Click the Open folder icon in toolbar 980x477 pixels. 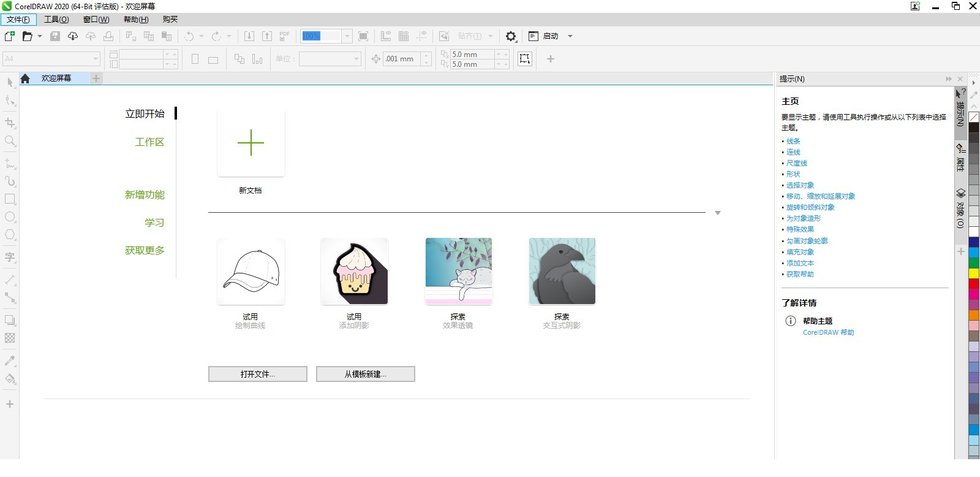tap(28, 36)
